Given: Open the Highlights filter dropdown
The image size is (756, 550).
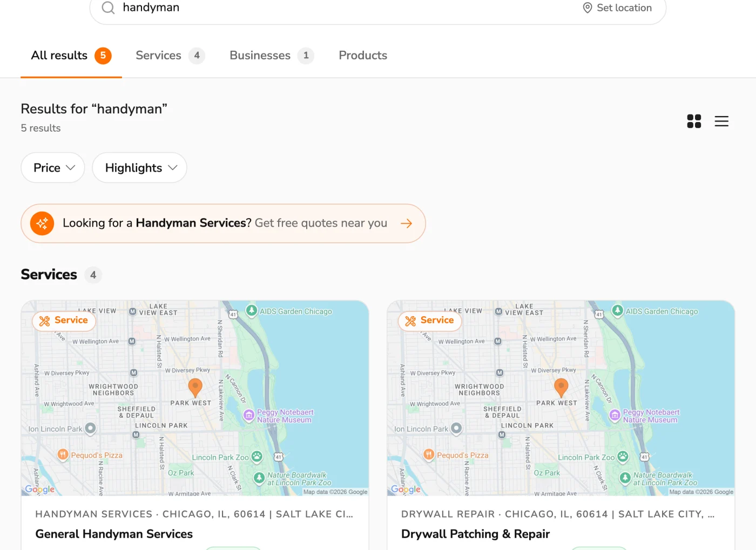Looking at the screenshot, I should coord(139,168).
